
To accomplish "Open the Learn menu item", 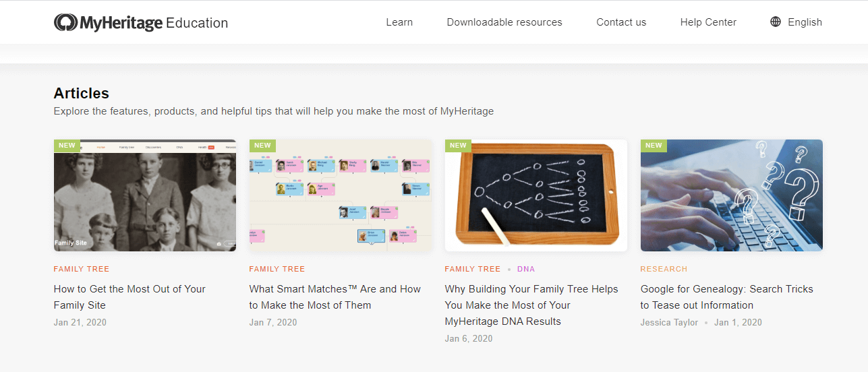I will [x=399, y=22].
